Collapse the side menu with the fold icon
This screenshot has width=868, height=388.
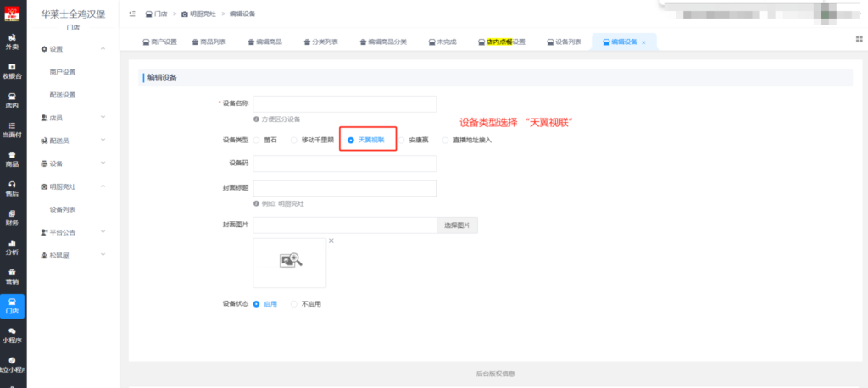(131, 14)
